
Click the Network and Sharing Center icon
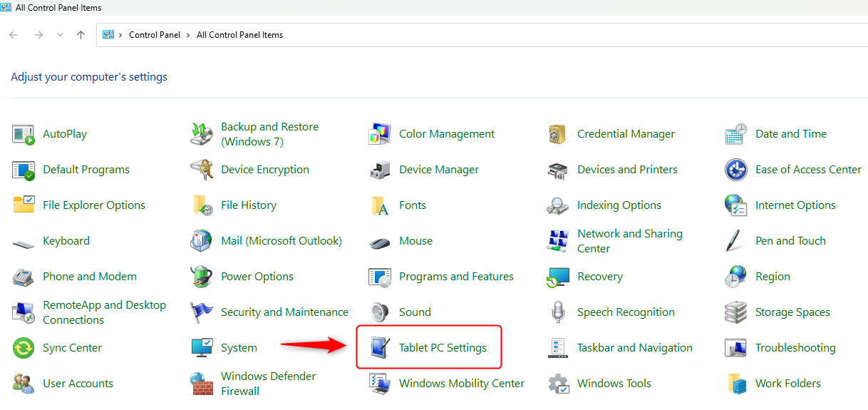pos(558,241)
